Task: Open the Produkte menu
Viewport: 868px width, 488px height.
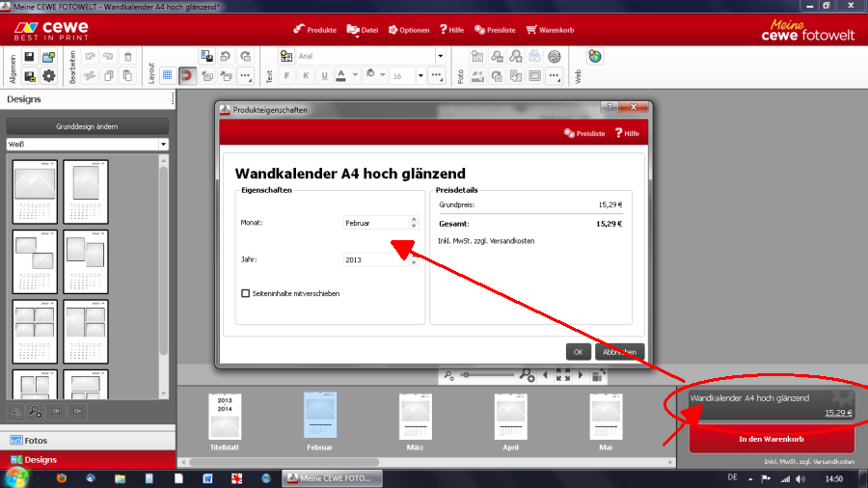Action: point(309,30)
